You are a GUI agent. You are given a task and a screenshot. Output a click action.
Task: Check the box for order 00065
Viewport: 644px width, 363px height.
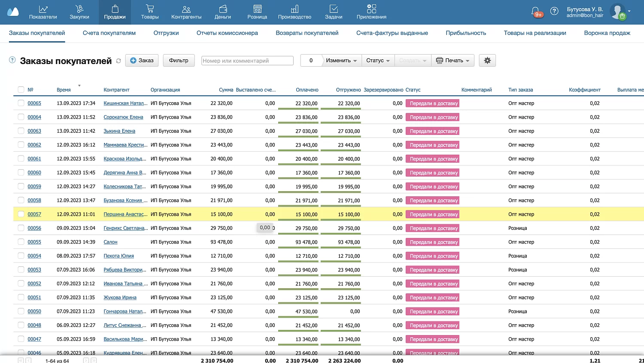click(21, 103)
